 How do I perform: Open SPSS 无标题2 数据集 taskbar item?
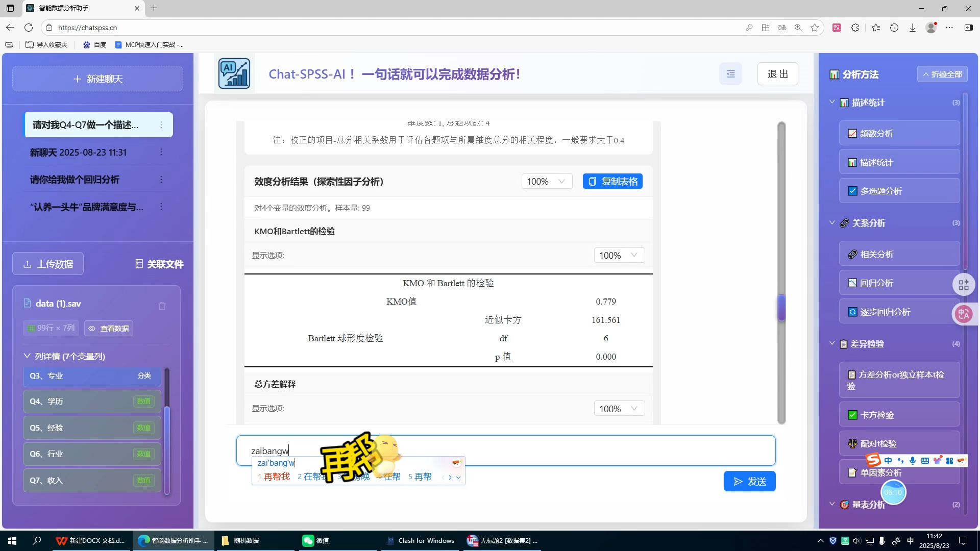pos(502,540)
